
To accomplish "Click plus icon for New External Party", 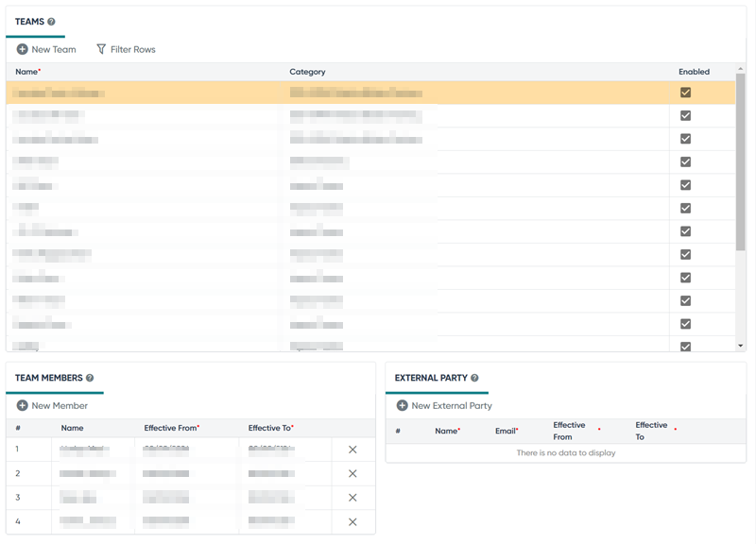I will pyautogui.click(x=403, y=405).
